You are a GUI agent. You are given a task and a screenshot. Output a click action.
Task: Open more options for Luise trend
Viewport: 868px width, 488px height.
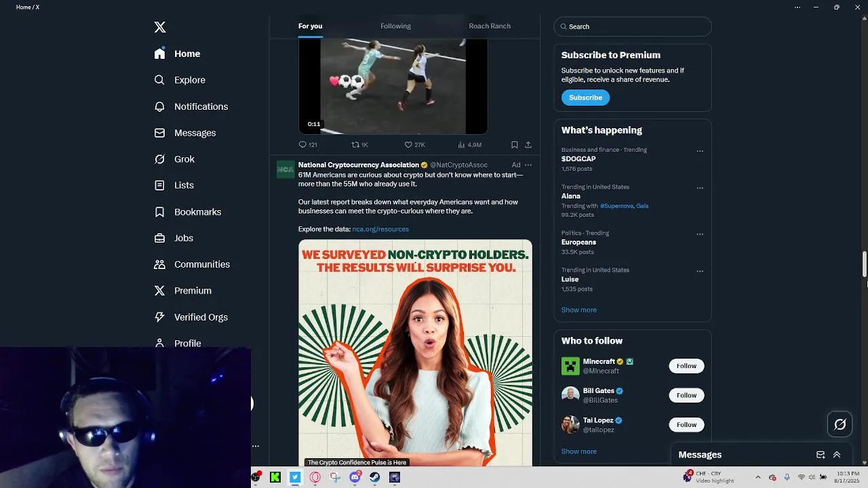(x=700, y=271)
